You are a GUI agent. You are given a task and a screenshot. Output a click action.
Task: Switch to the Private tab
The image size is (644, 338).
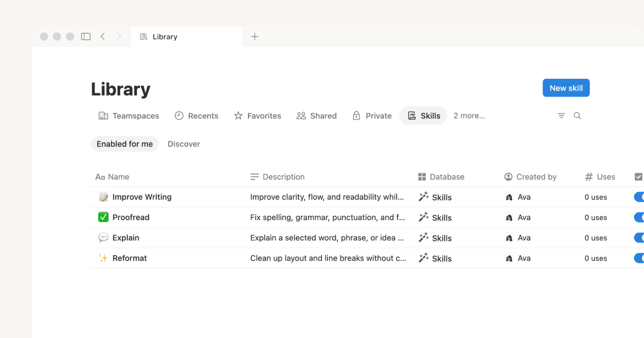click(372, 116)
